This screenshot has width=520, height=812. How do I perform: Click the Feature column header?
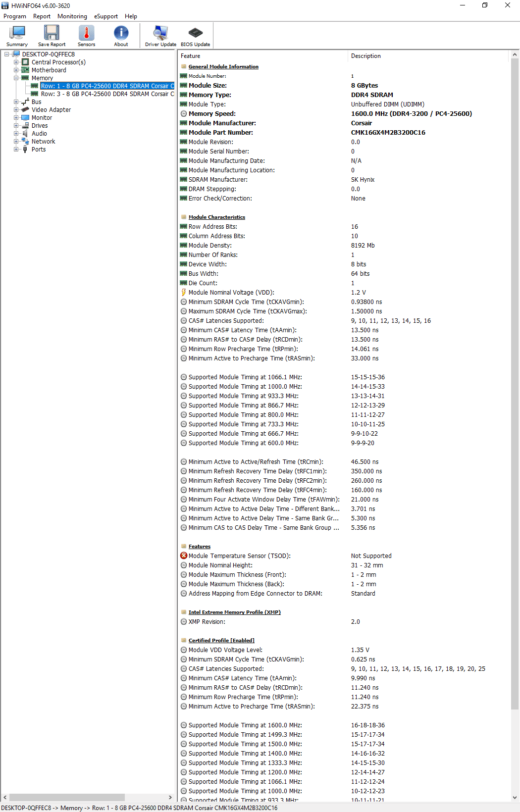[x=262, y=56]
